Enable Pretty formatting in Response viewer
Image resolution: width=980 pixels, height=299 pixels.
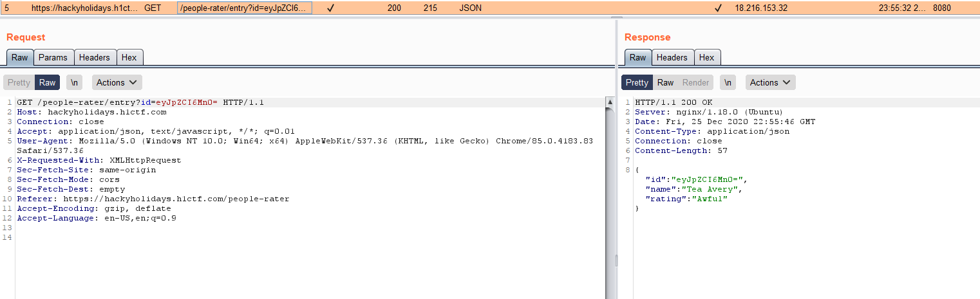coord(637,82)
